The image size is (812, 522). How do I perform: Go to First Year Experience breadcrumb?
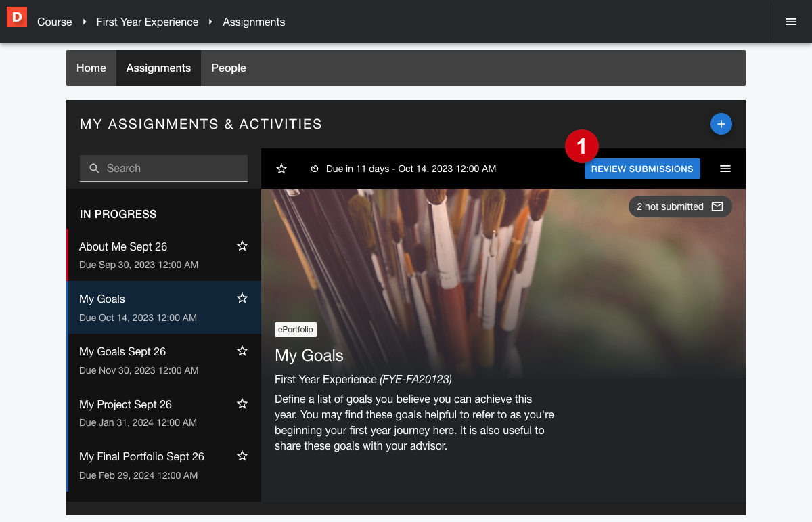(148, 22)
